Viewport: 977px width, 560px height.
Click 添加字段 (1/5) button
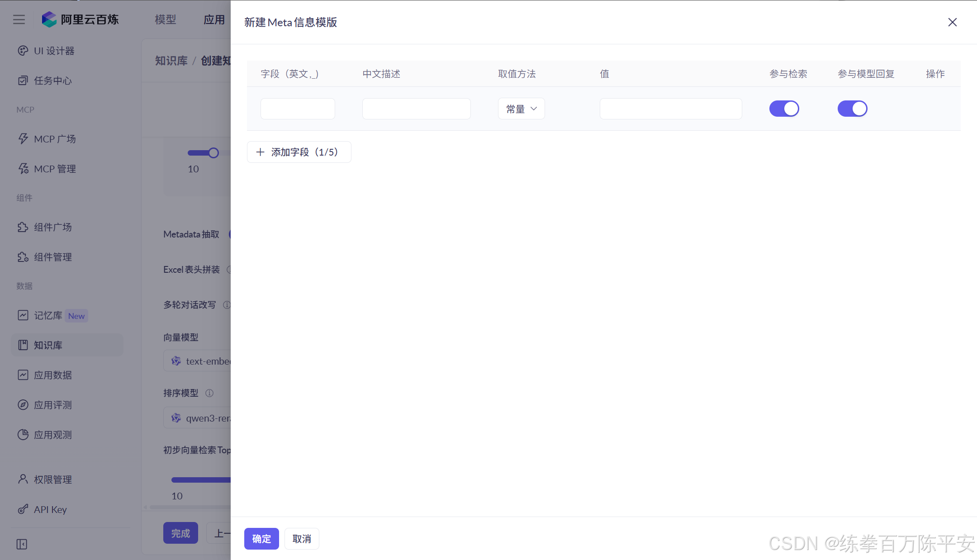coord(299,152)
